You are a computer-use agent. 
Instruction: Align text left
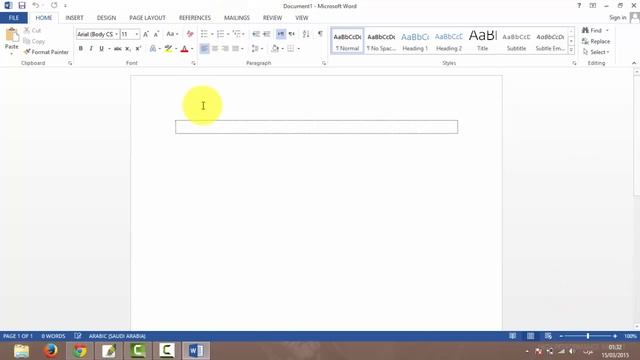click(x=204, y=49)
